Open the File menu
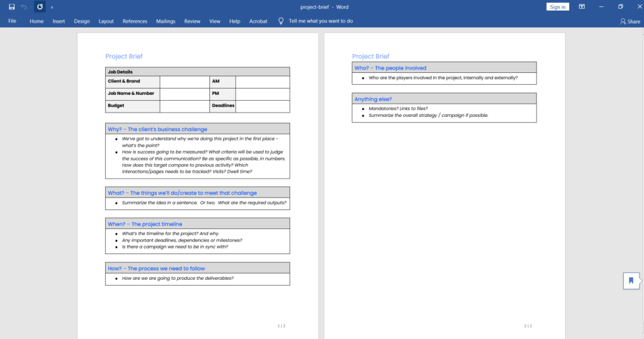The width and height of the screenshot is (644, 339). click(13, 21)
